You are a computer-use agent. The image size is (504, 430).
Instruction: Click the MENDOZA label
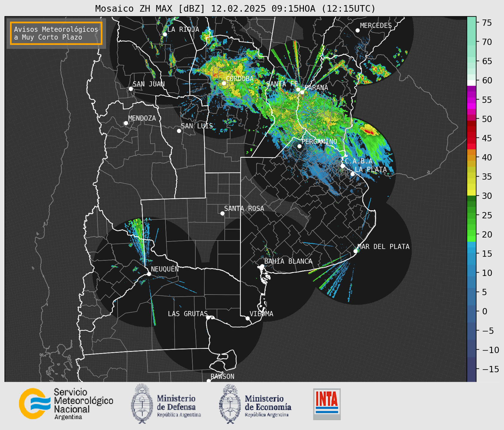click(142, 118)
